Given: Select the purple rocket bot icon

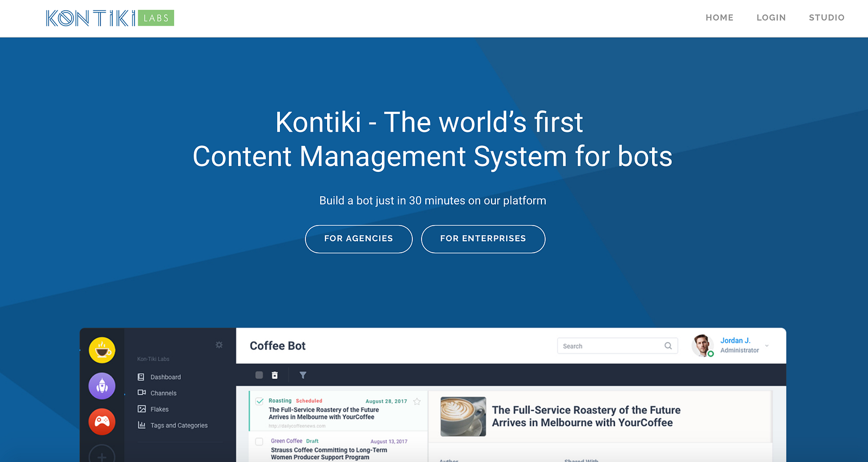Looking at the screenshot, I should [102, 386].
